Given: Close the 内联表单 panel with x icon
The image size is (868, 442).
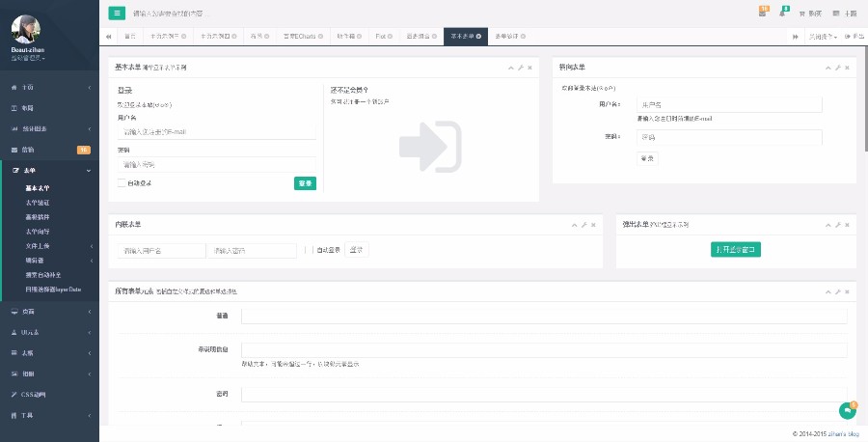Looking at the screenshot, I should [593, 225].
